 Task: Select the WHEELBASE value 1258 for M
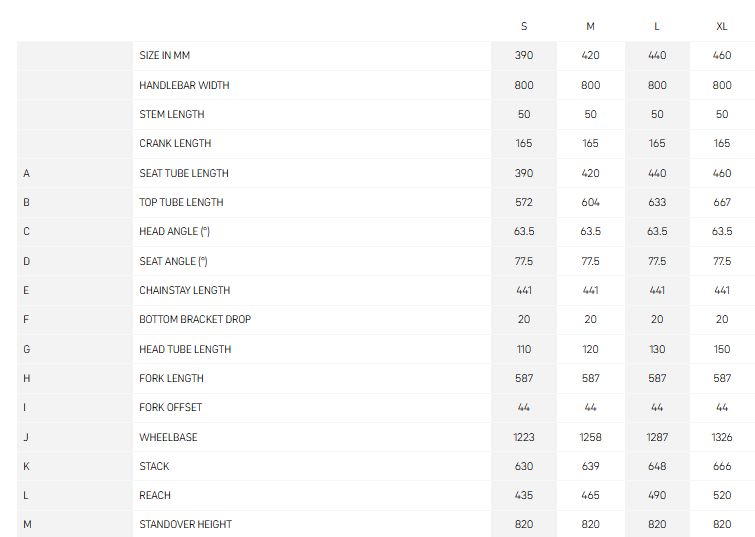[590, 437]
